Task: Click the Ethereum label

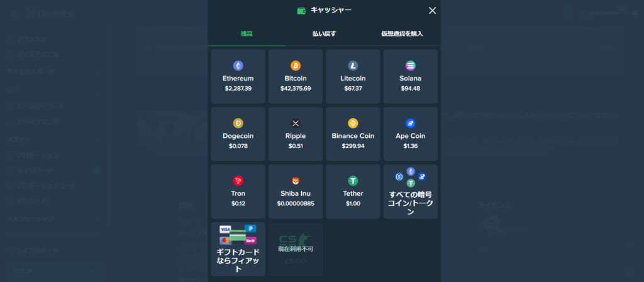Action: click(238, 78)
